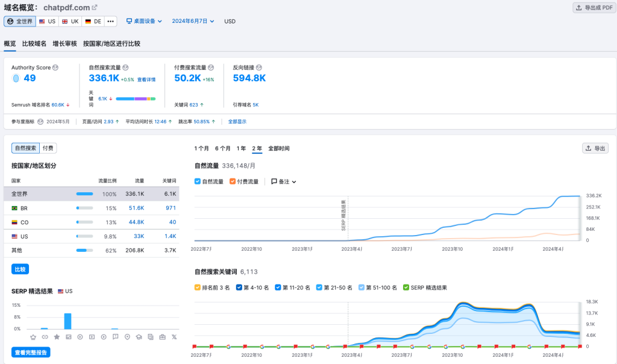This screenshot has height=364, width=617.
Task: Switch to the 增长审核 tab
Action: tap(65, 43)
